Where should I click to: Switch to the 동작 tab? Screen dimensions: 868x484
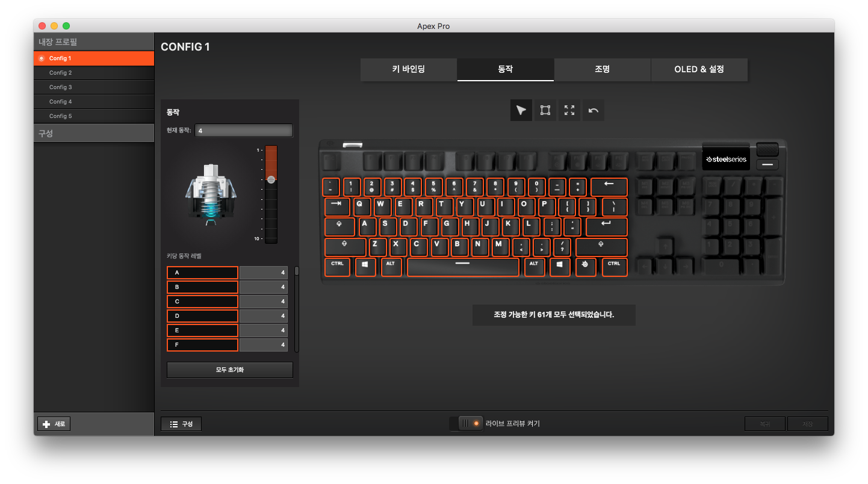pyautogui.click(x=506, y=69)
